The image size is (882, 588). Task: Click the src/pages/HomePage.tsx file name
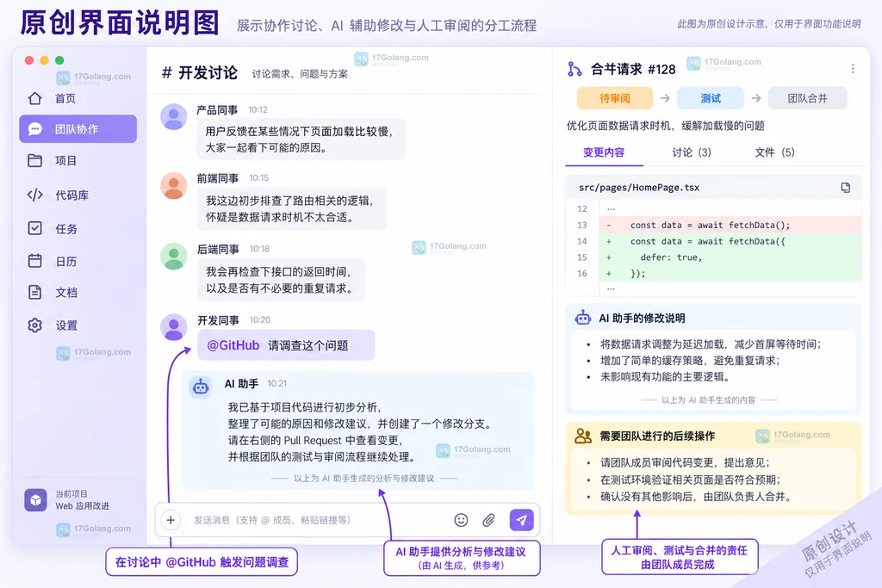point(639,188)
